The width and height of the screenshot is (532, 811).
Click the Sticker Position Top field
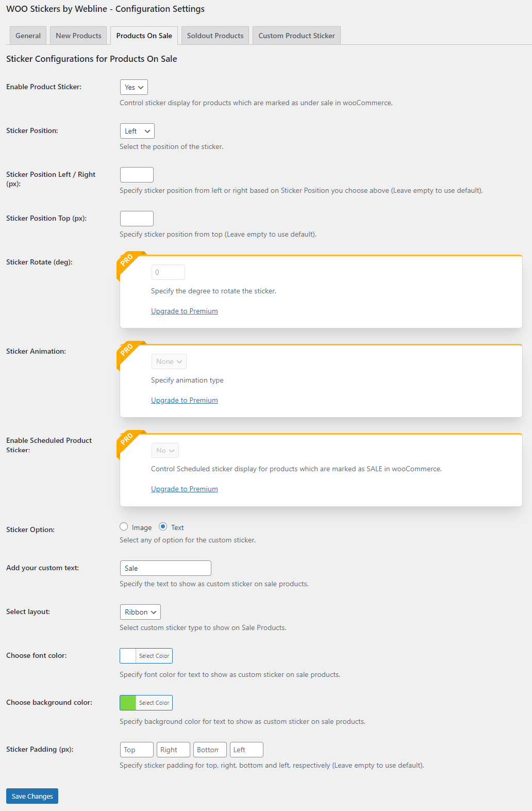137,219
